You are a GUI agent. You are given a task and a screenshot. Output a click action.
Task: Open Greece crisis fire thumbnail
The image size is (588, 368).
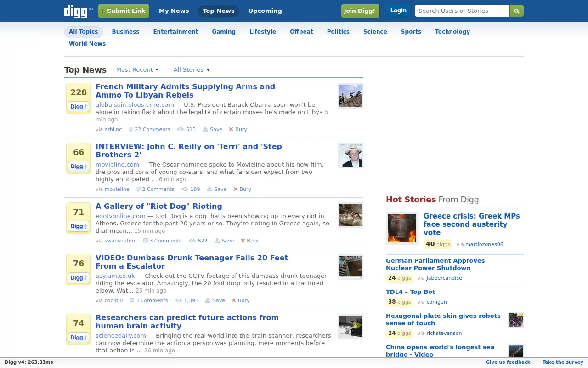[402, 228]
